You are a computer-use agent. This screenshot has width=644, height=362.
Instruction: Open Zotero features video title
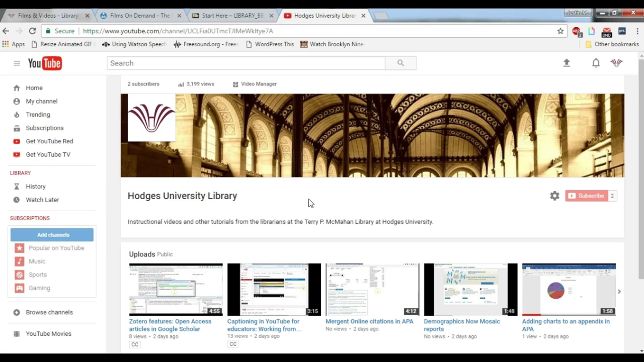point(170,325)
